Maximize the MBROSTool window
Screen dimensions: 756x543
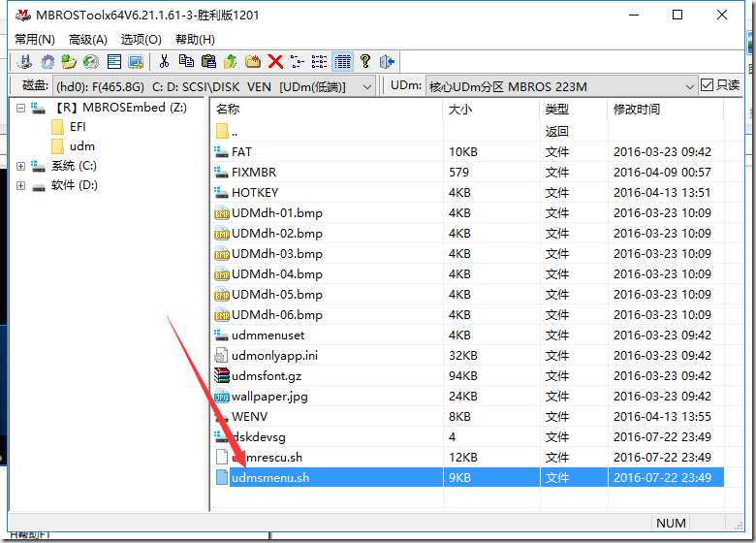click(x=677, y=15)
